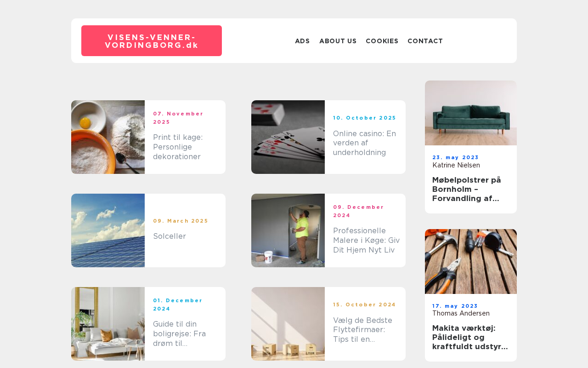This screenshot has width=588, height=368.
Task: Click the playing cards casino thumbnail
Action: [288, 137]
